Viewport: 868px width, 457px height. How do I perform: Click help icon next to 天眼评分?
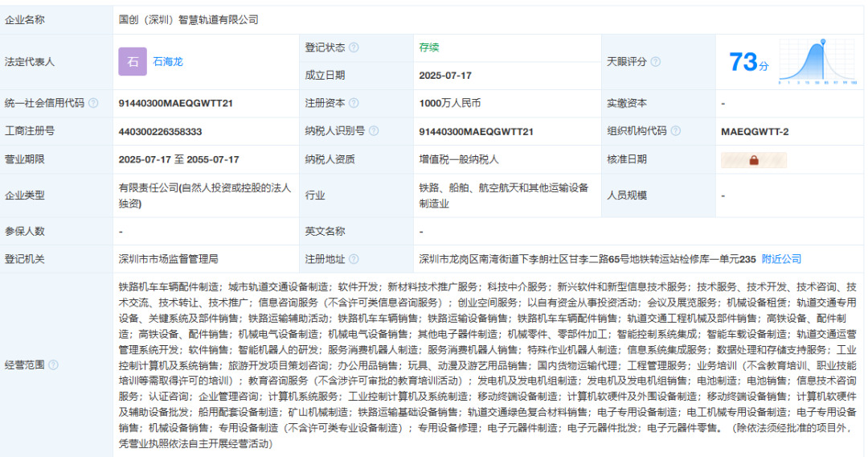656,61
